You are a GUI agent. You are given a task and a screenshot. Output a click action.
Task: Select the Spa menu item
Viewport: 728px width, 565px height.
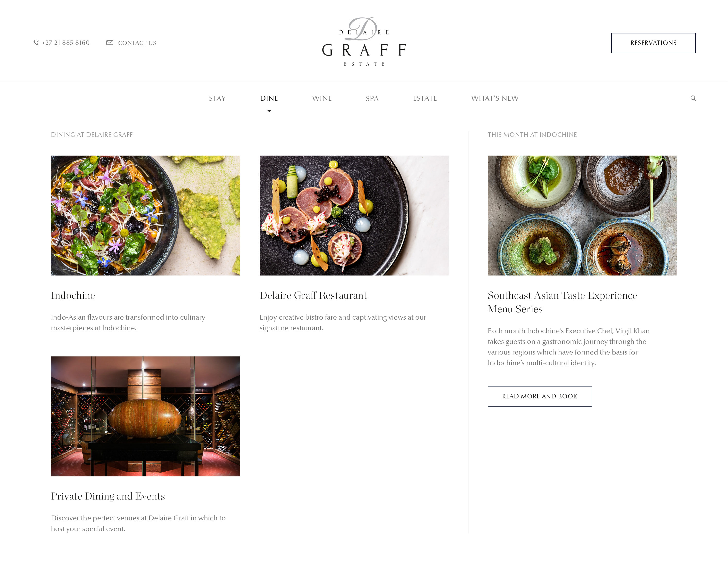pyautogui.click(x=372, y=98)
